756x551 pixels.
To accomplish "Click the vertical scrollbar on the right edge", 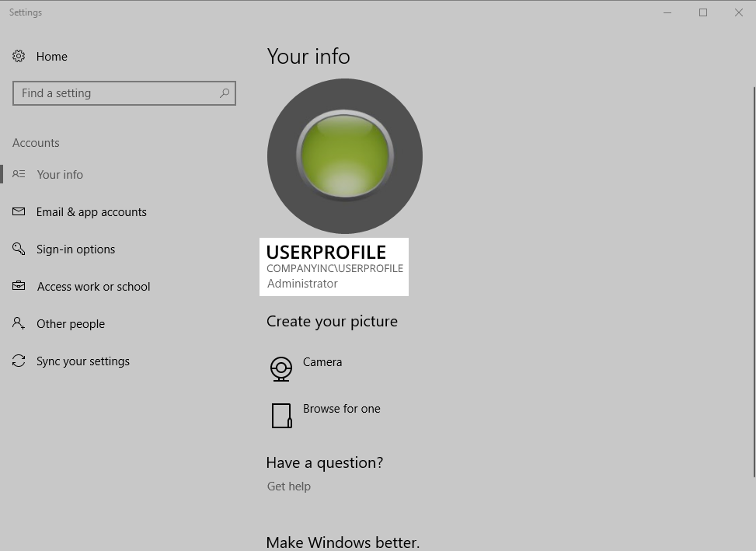I will point(753,233).
